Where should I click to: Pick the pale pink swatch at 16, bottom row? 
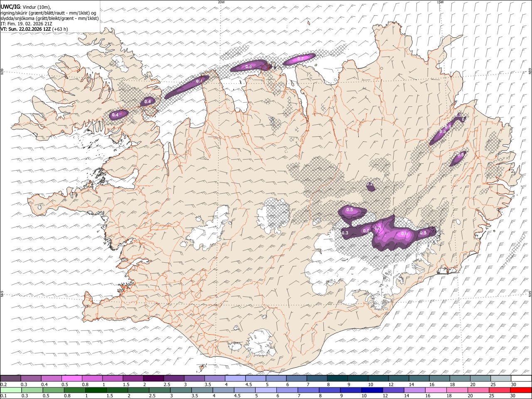436,390
